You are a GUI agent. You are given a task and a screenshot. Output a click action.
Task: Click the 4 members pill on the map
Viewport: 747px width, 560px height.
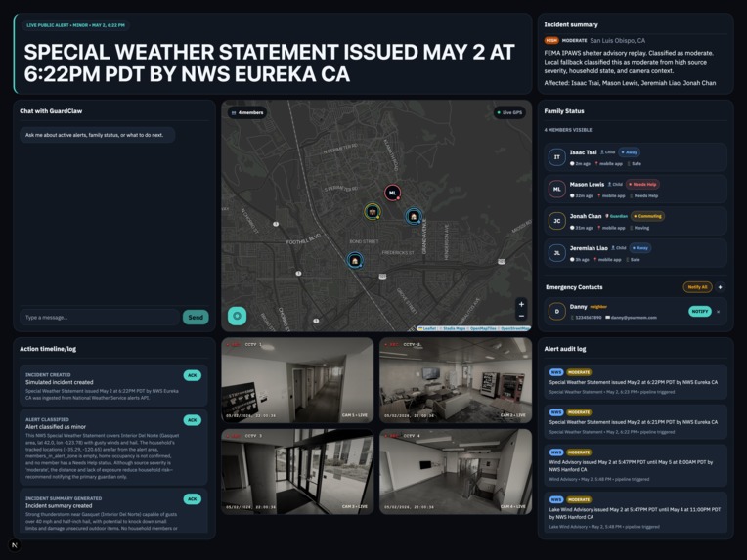pos(246,112)
